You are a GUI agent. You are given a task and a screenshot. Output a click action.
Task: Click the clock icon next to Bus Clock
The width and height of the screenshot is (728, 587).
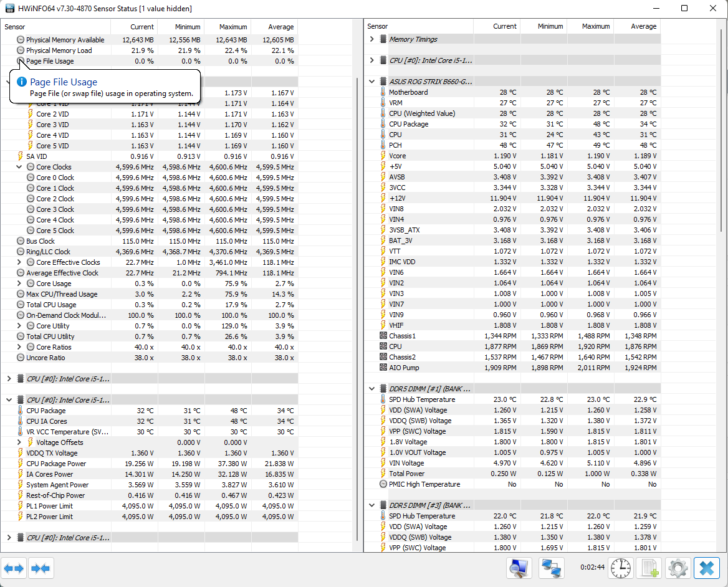21,241
